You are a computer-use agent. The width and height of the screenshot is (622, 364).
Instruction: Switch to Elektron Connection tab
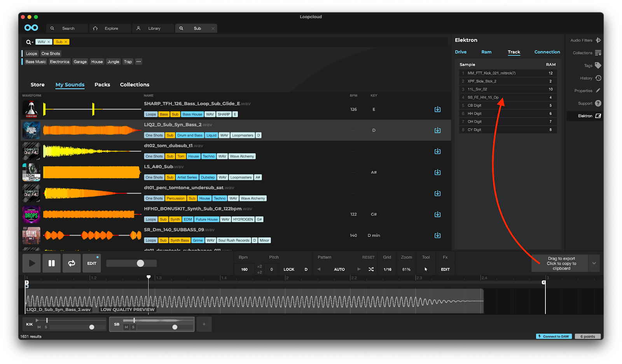pos(547,52)
